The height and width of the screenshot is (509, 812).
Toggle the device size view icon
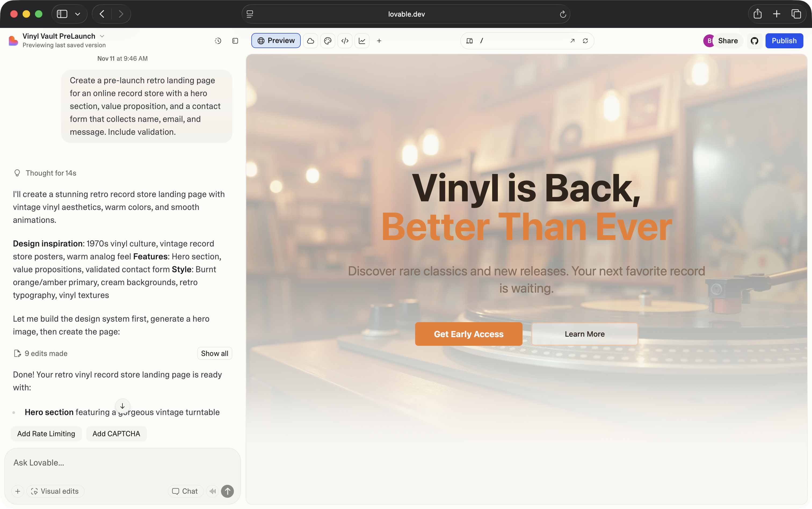click(x=469, y=41)
